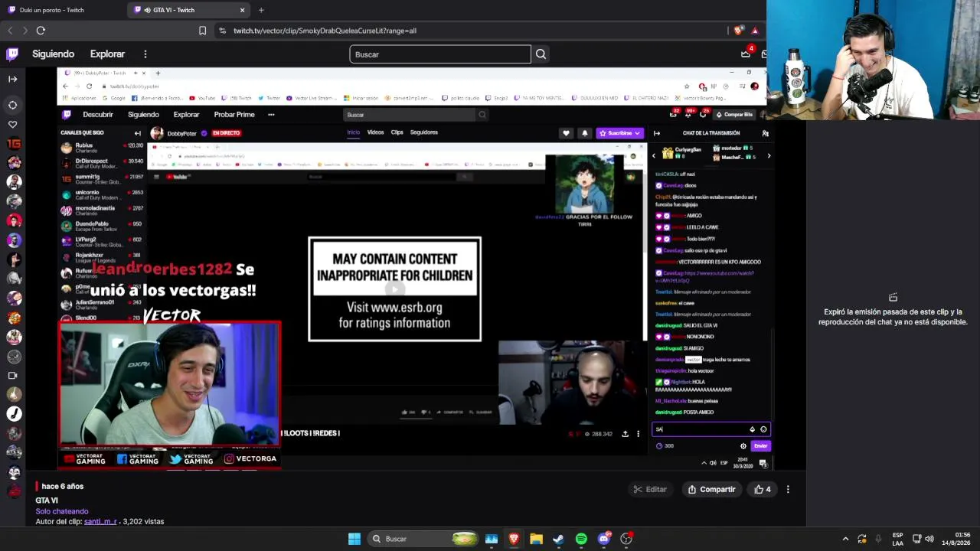Click the Brave Rewards triangle icon

click(755, 31)
